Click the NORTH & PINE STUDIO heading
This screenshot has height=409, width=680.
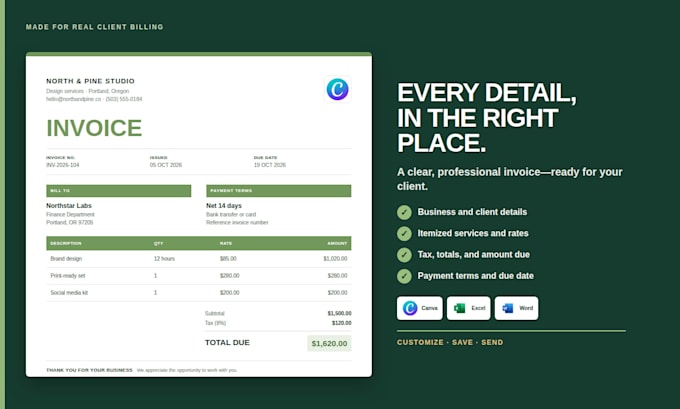click(90, 81)
